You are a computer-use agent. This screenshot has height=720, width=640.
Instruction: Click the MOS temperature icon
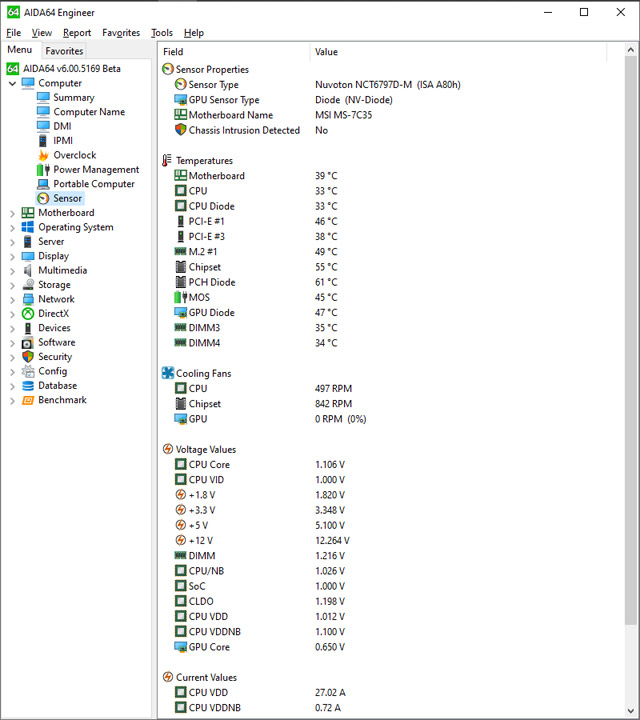pyautogui.click(x=180, y=298)
